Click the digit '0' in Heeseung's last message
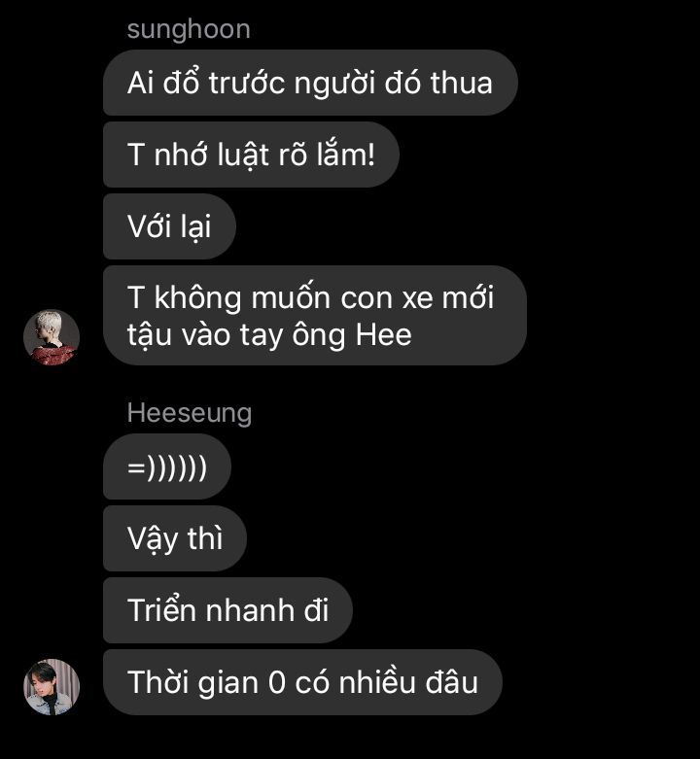The height and width of the screenshot is (759, 700). click(x=276, y=682)
